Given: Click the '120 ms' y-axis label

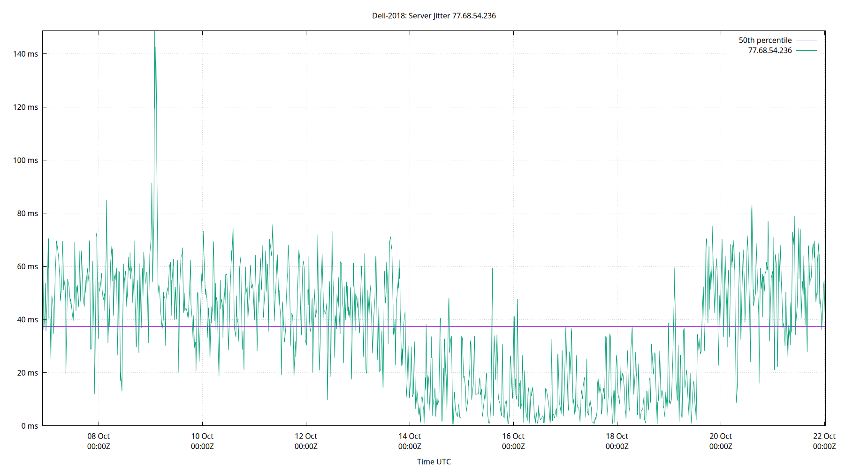Looking at the screenshot, I should pyautogui.click(x=25, y=107).
